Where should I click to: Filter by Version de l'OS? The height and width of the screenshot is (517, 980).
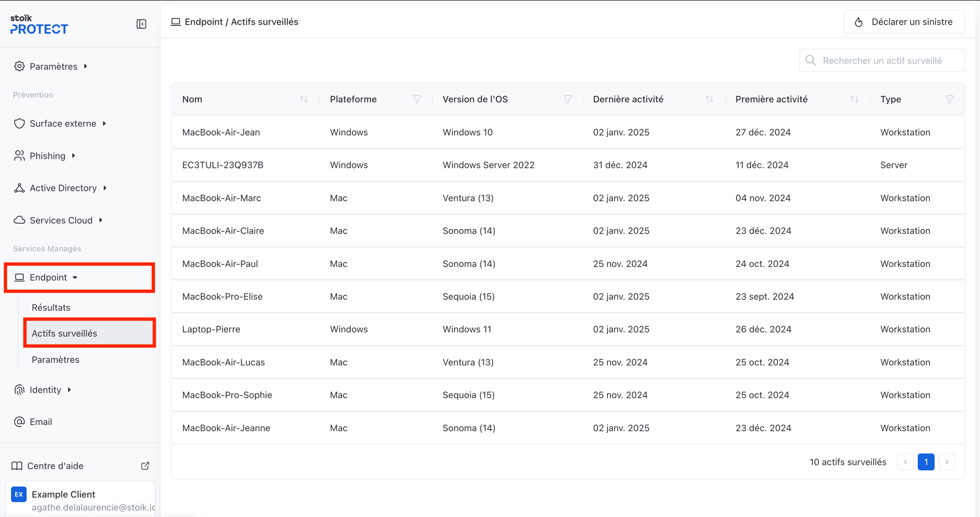pos(567,99)
